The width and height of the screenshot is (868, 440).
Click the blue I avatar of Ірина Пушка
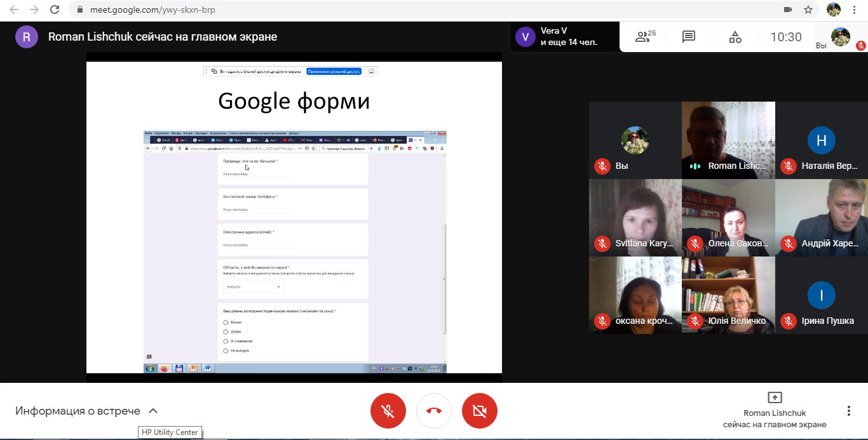pyautogui.click(x=822, y=295)
